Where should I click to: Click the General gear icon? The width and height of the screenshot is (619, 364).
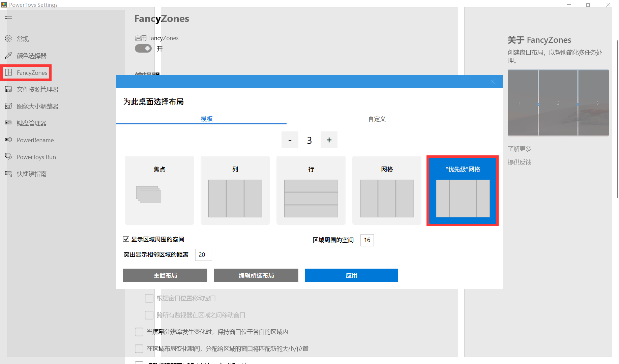[x=8, y=38]
